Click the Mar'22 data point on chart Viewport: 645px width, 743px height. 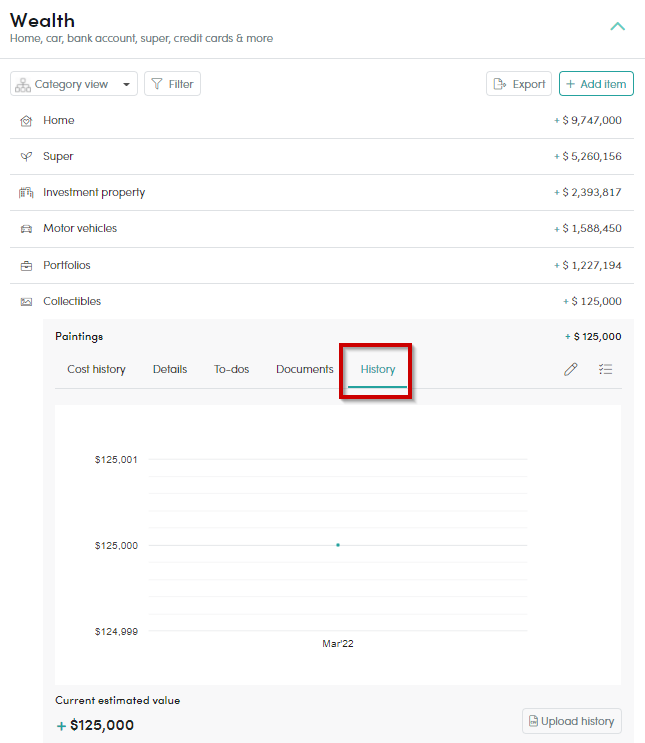coord(338,545)
